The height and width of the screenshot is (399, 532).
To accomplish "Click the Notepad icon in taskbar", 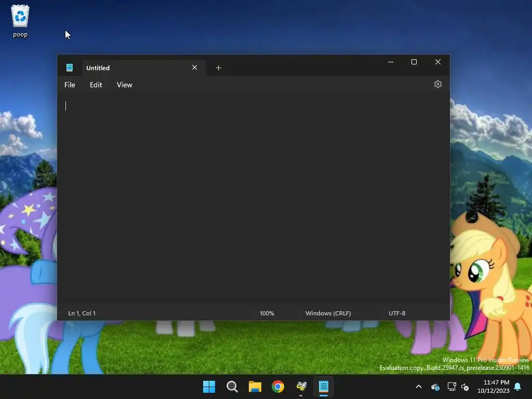I will point(324,387).
